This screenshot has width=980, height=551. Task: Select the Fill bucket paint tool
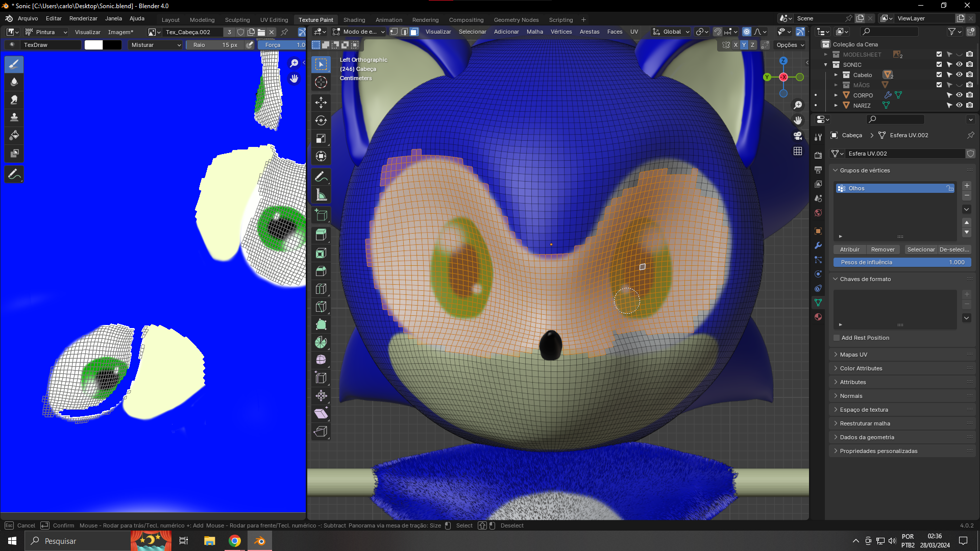pos(14,135)
